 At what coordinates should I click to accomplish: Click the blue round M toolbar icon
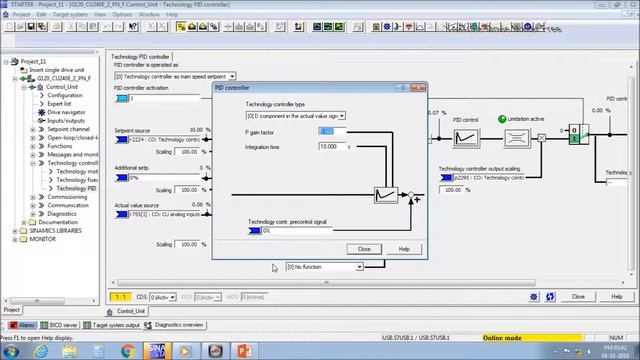[528, 27]
